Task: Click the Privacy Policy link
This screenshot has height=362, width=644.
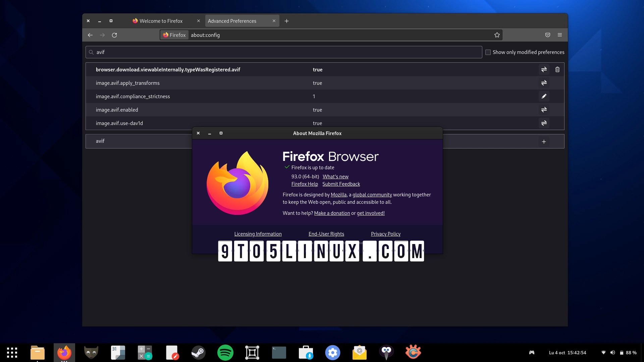Action: point(385,234)
